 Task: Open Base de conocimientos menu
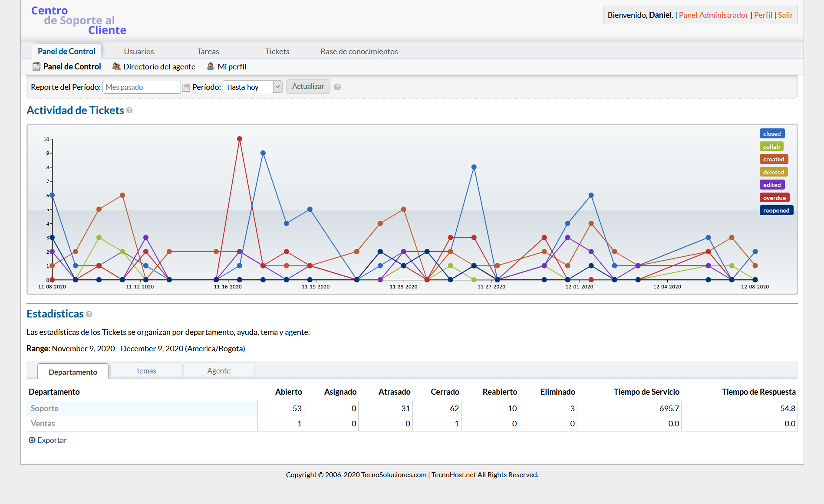[x=359, y=51]
